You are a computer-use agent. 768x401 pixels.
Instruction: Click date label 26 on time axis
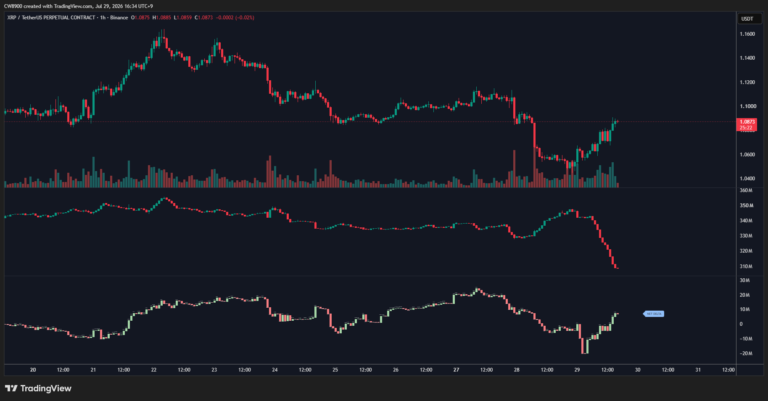coord(396,370)
